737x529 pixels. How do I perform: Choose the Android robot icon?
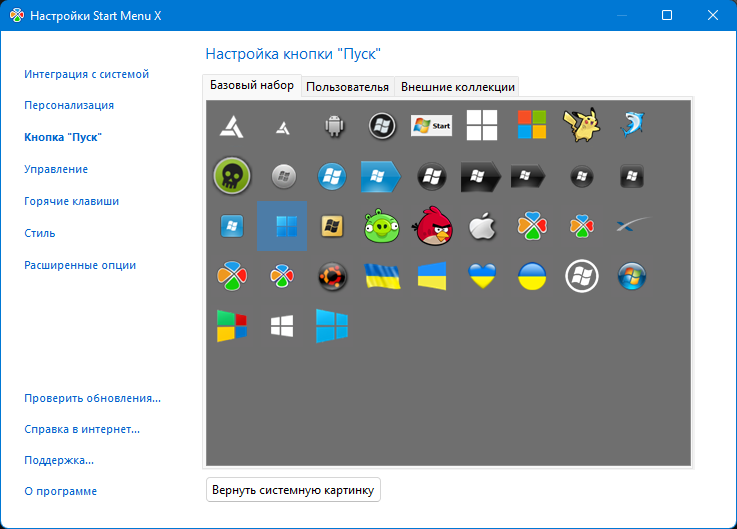click(x=332, y=126)
